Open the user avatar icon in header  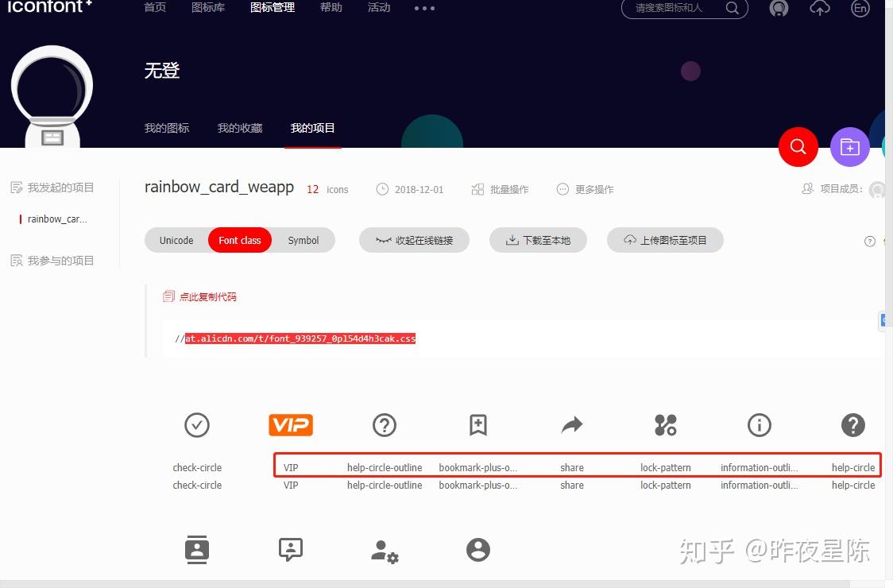[779, 8]
